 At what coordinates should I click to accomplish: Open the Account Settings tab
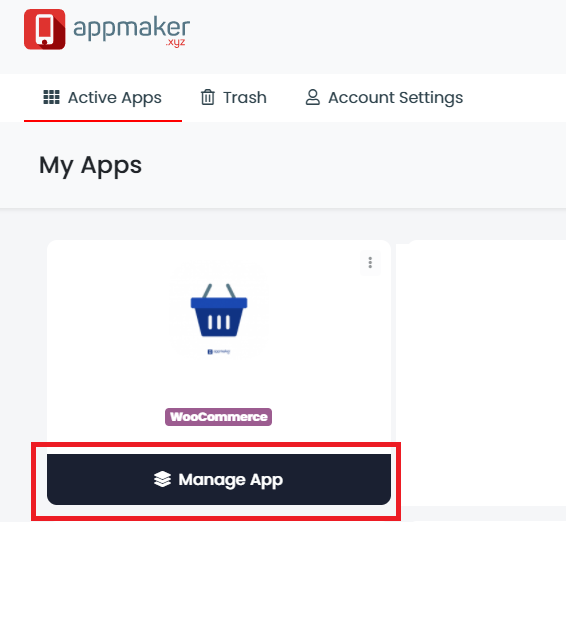point(384,98)
